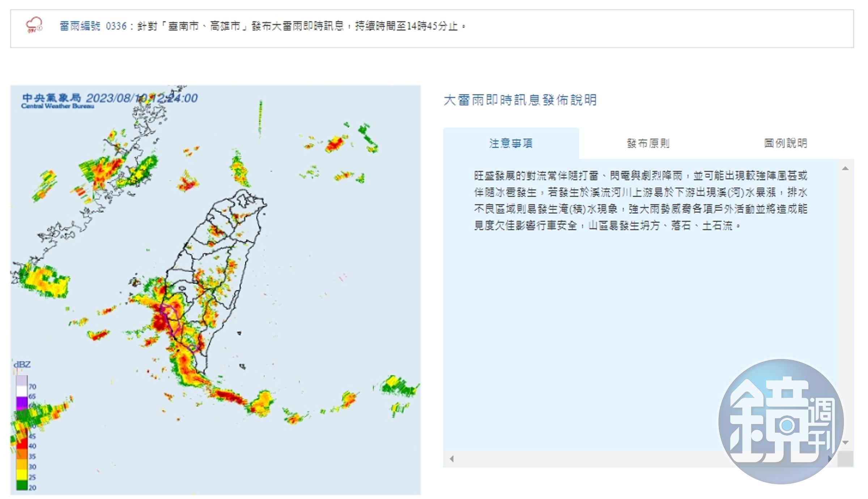868x499 pixels.
Task: Click the 大雷雨即時訊息發佈說明 heading
Action: (520, 100)
